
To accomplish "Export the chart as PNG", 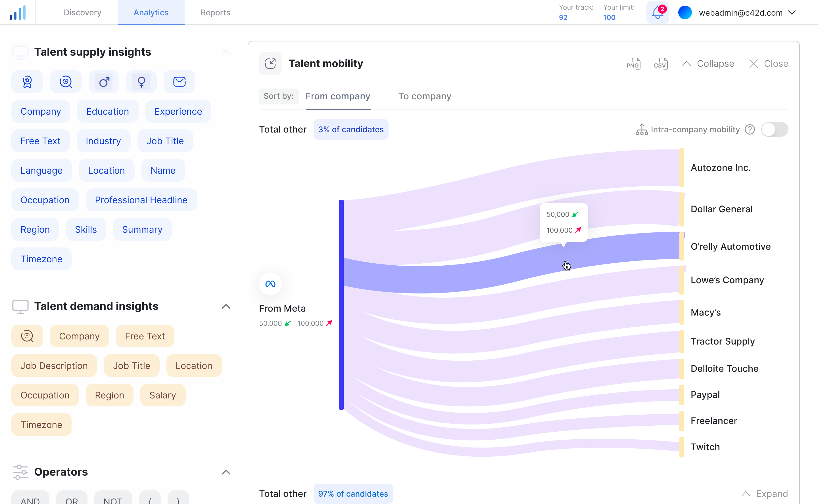I will coord(633,63).
